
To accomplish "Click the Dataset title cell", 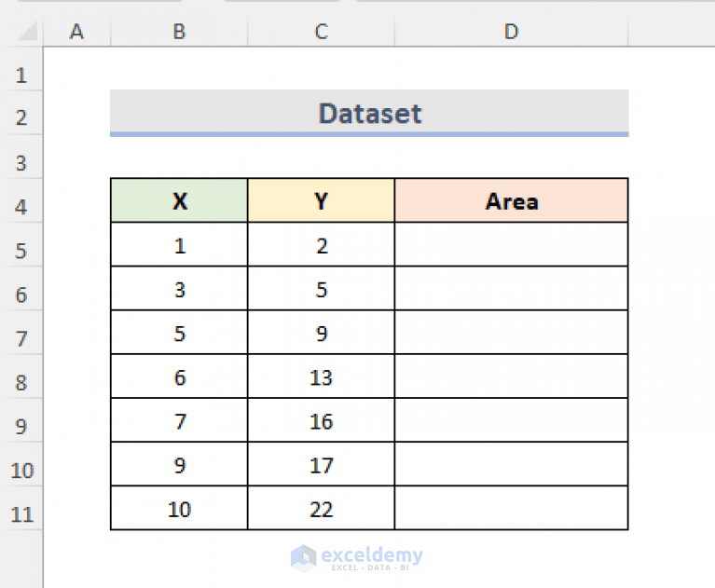I will pyautogui.click(x=369, y=113).
